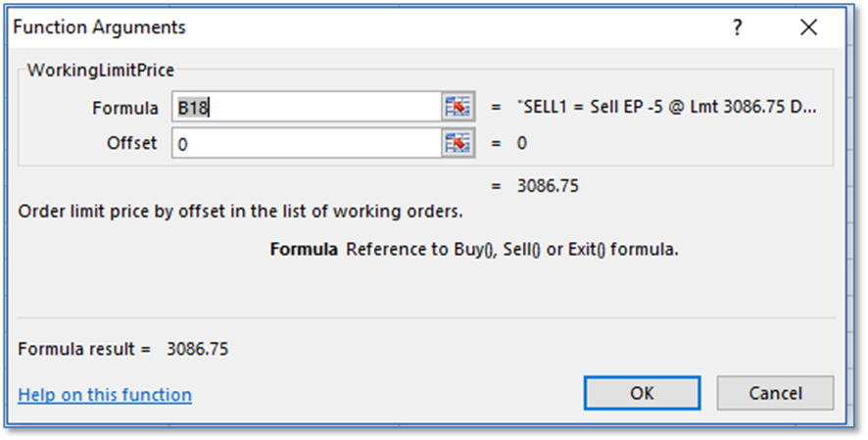Click the Formula argument label
The image size is (868, 440).
125,108
